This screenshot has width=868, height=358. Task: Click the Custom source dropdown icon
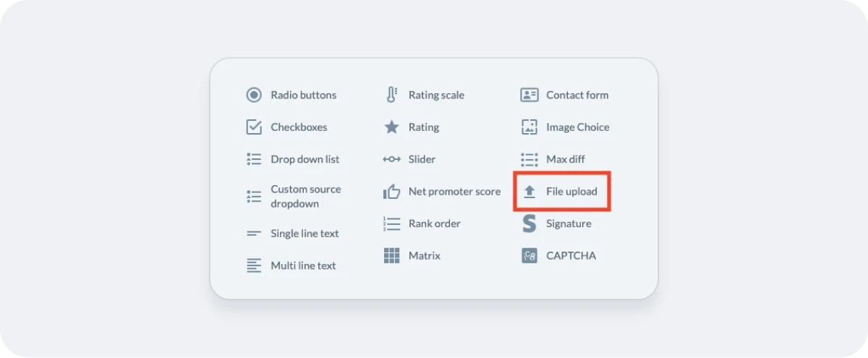coord(254,196)
